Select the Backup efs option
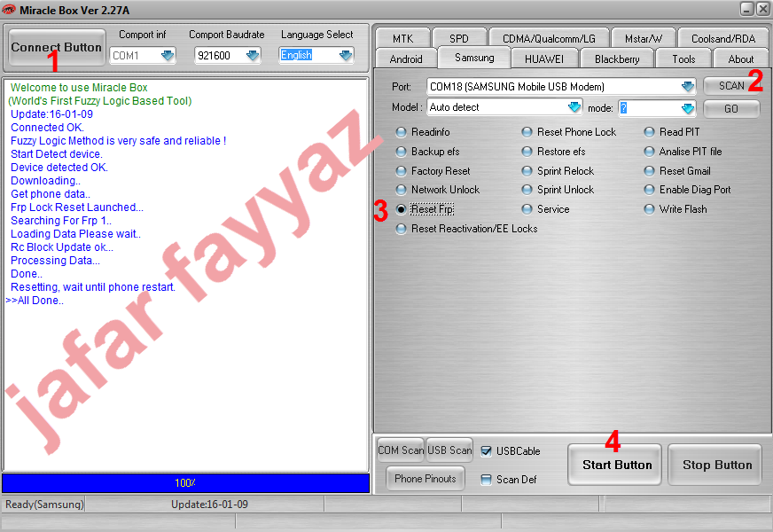The image size is (773, 532). [427, 152]
